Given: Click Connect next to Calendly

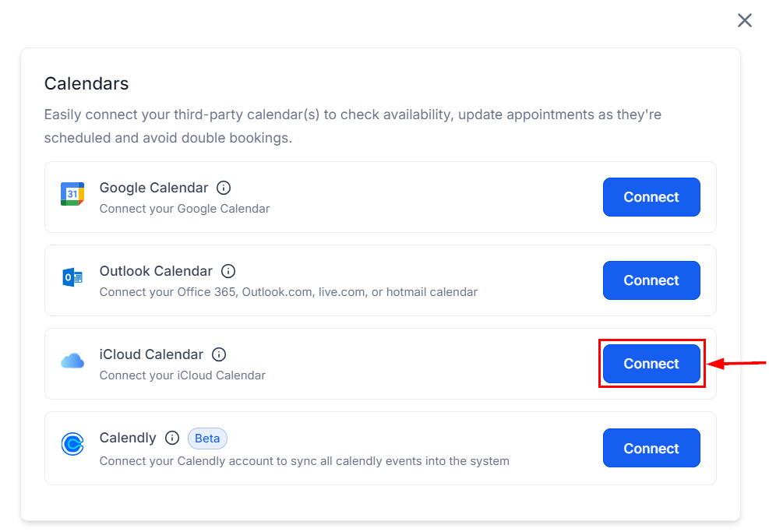Looking at the screenshot, I should (x=651, y=448).
